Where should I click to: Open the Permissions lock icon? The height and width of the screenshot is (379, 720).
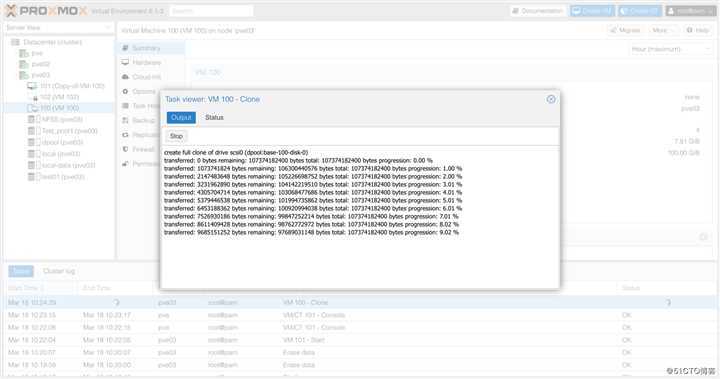[x=125, y=164]
